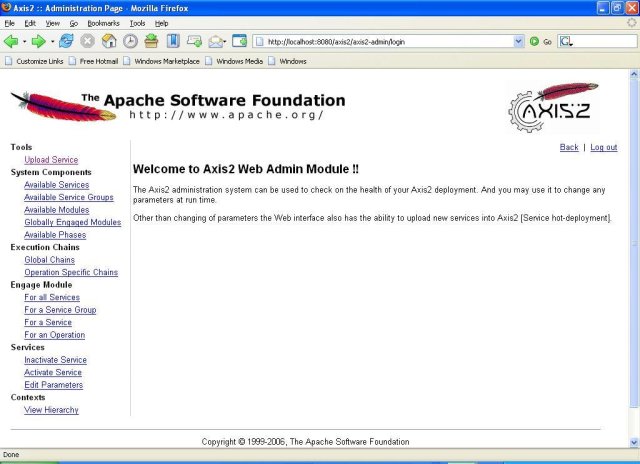Click the Welcome to Axis2 heading
This screenshot has width=640, height=464.
point(246,169)
